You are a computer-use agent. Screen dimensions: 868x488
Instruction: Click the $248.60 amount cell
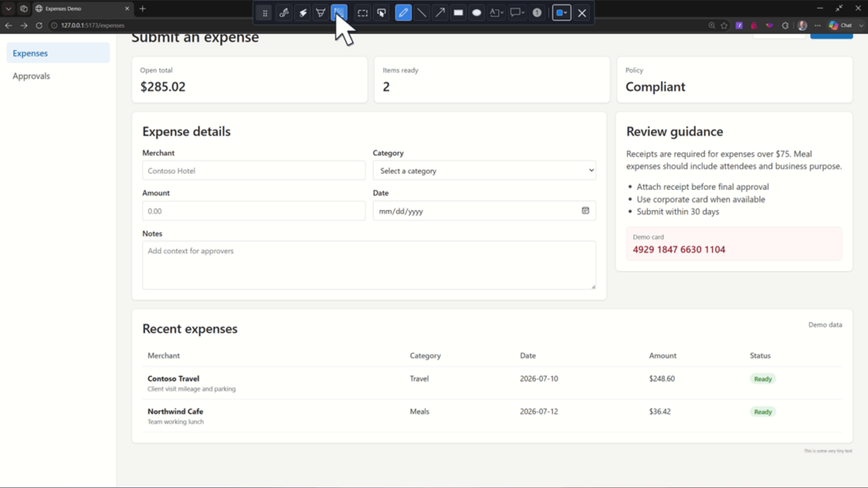[662, 379]
